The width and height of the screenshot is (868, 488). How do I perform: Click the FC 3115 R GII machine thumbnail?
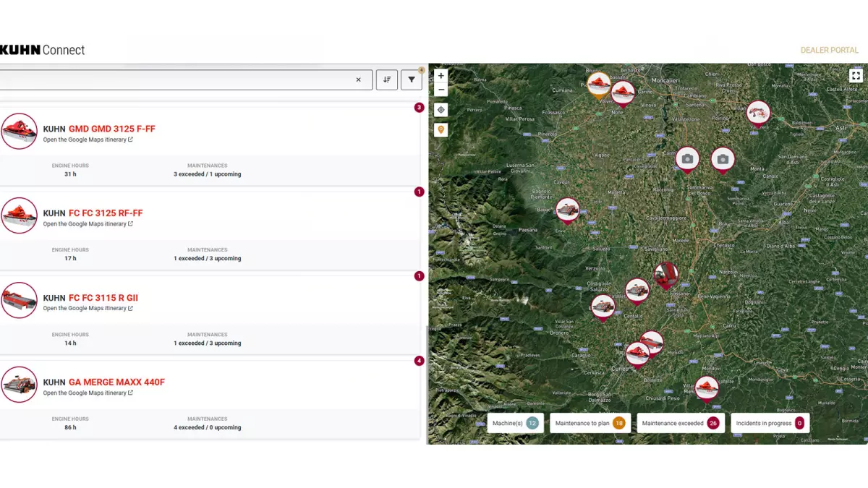click(20, 300)
